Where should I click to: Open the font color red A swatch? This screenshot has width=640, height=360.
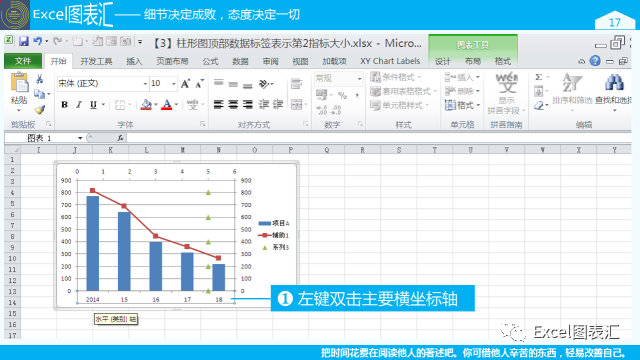(x=167, y=105)
